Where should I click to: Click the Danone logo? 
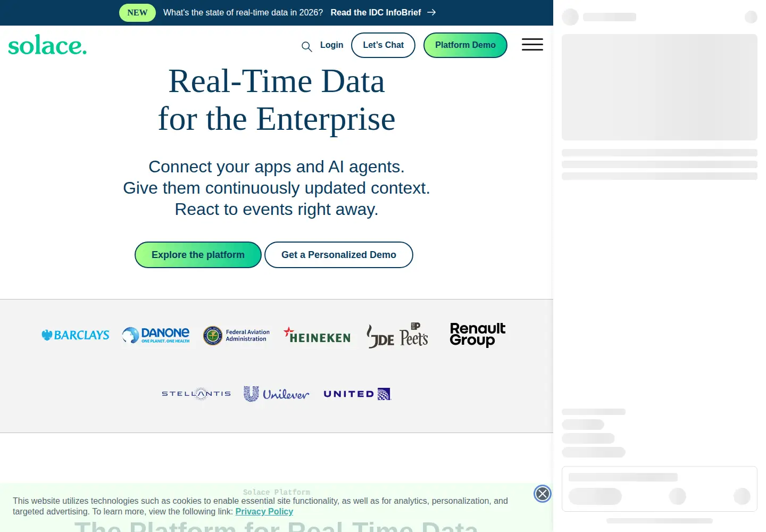coord(156,335)
